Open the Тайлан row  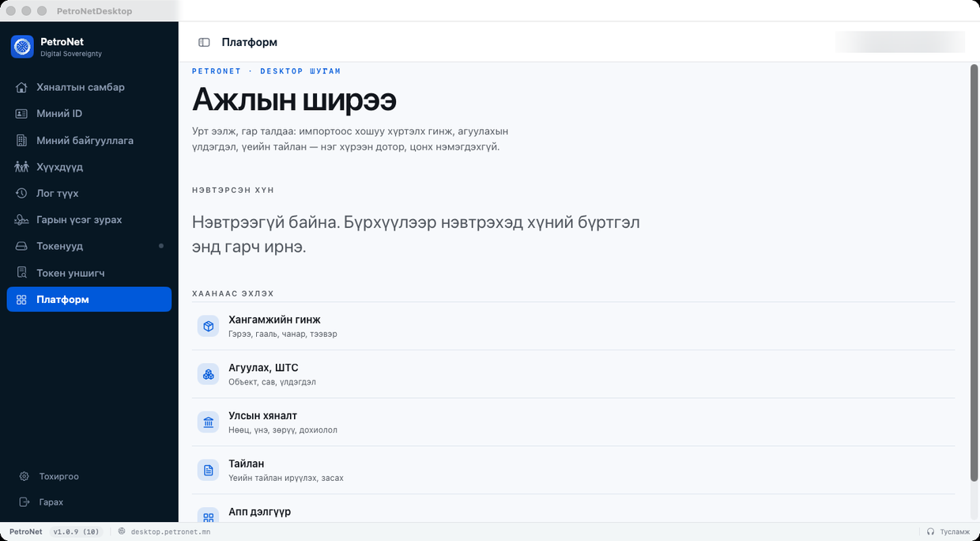pyautogui.click(x=573, y=470)
